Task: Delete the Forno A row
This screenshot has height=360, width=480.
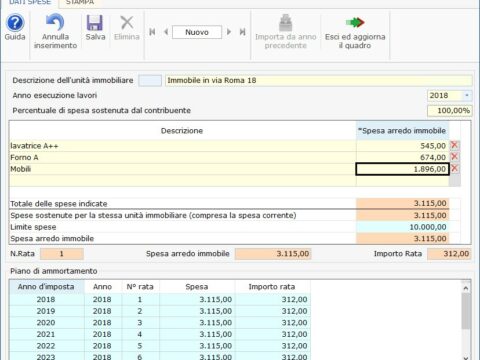Action: pyautogui.click(x=454, y=157)
